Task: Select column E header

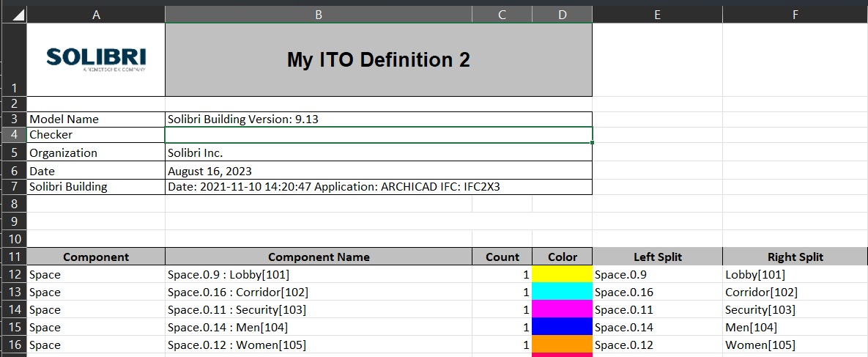Action: tap(657, 15)
